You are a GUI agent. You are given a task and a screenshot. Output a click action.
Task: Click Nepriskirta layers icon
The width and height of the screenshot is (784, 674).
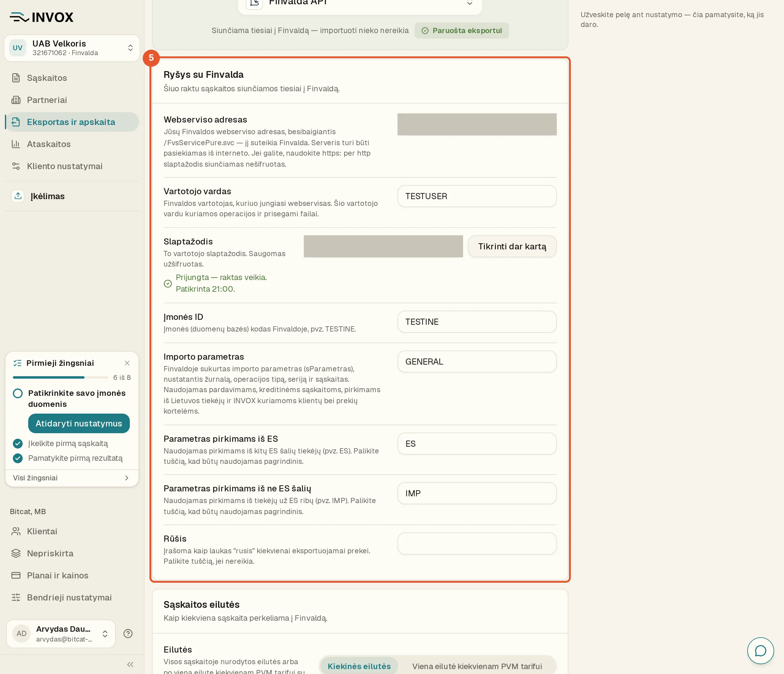16,553
